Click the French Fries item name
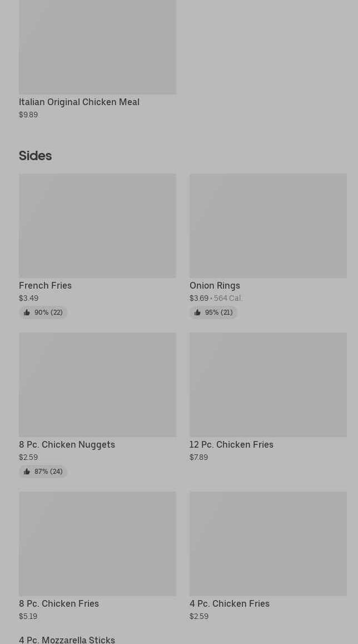The image size is (358, 644). pos(45,285)
